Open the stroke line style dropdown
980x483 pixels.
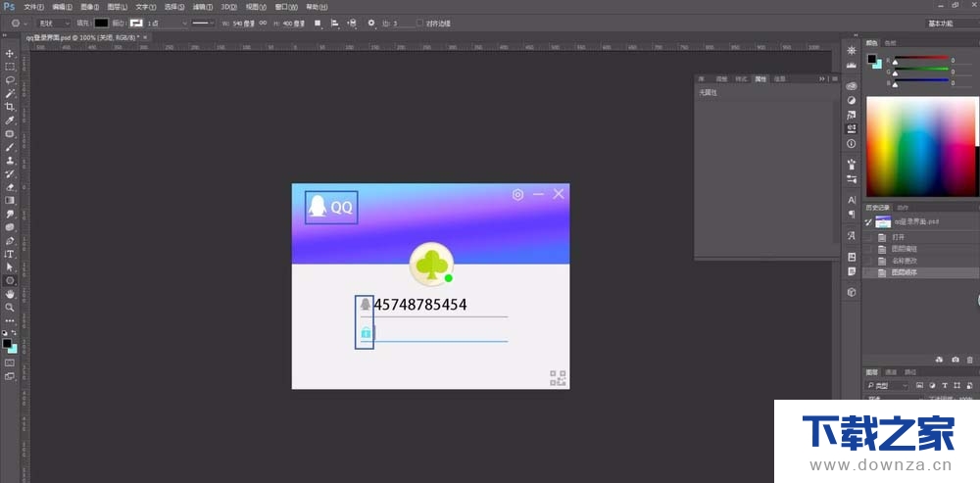(203, 24)
